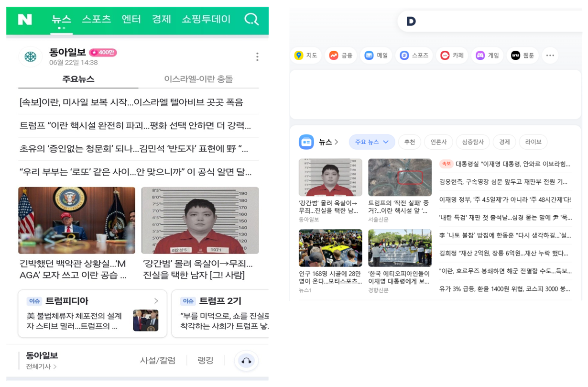Screen dimensions: 588x387
Task: Open headline about '증인없는 청문회'
Action: pyautogui.click(x=134, y=149)
